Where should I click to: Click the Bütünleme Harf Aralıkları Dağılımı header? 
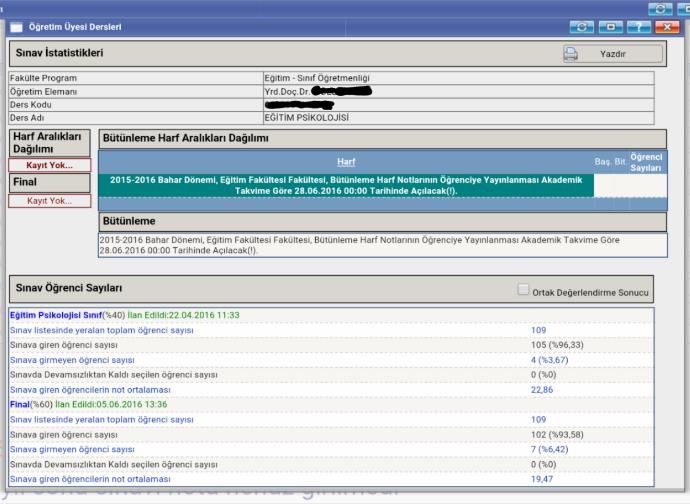click(382, 138)
